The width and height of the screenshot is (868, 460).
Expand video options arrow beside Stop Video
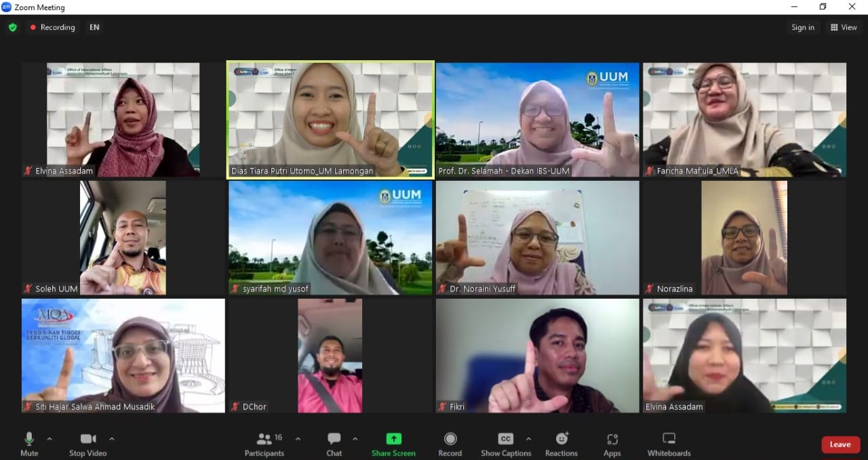tap(112, 438)
